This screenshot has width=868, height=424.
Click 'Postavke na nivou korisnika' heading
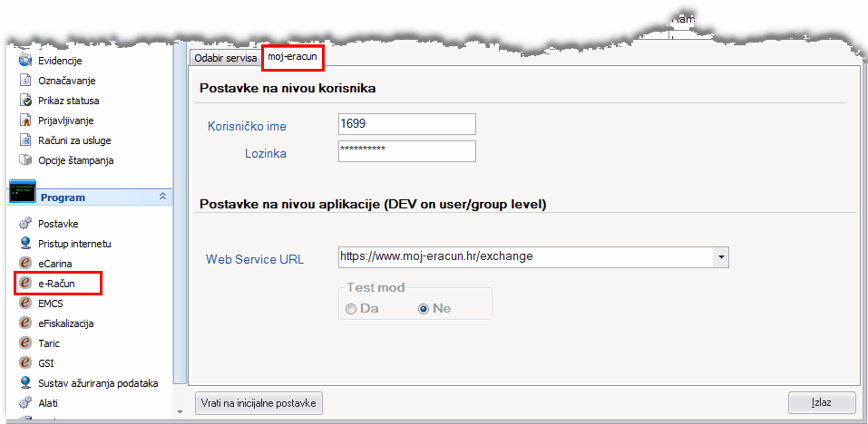(288, 88)
